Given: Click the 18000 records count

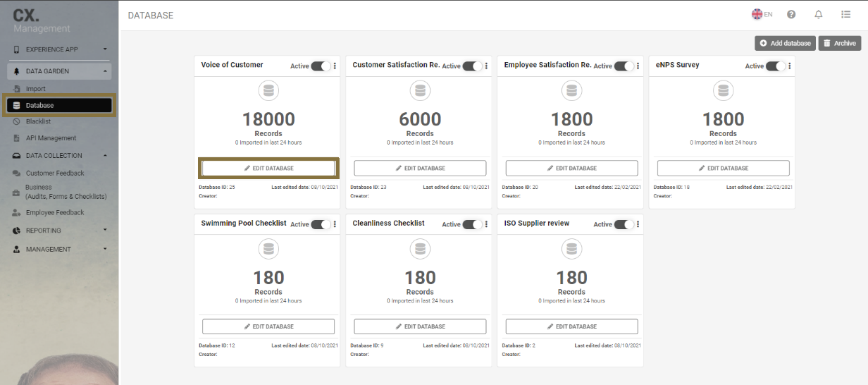Looking at the screenshot, I should pyautogui.click(x=268, y=119).
